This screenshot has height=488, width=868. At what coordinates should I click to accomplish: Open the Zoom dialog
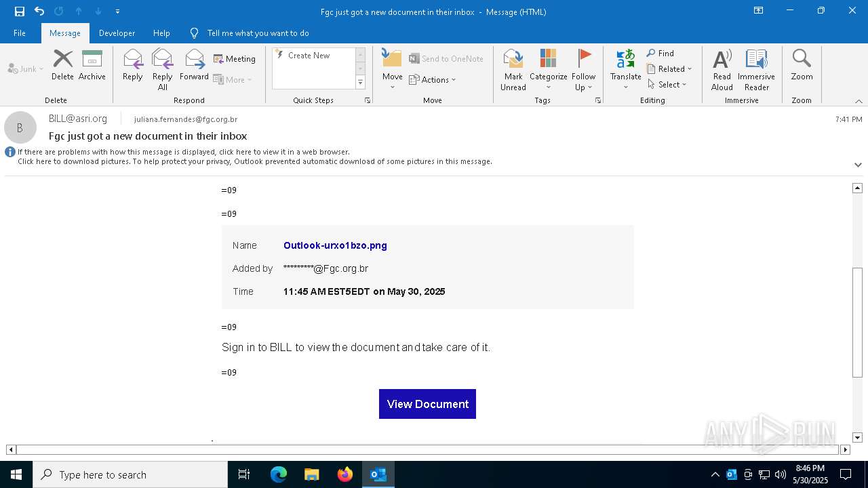point(802,65)
